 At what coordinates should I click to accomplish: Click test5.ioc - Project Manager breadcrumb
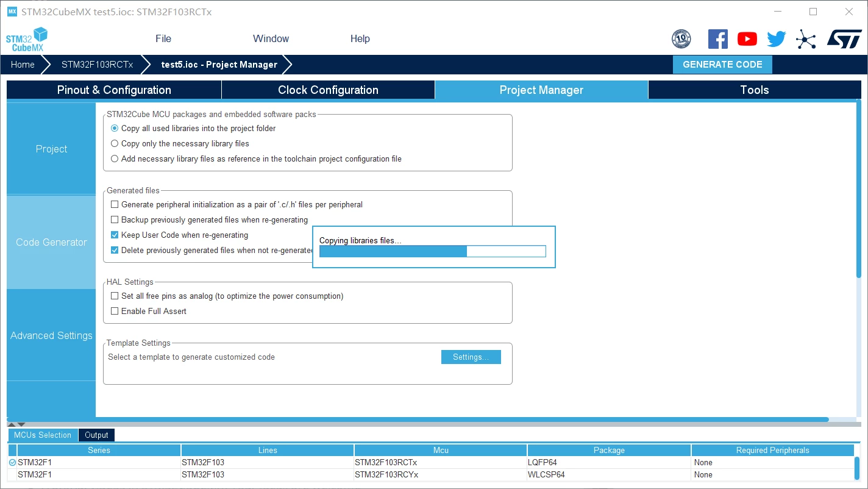pyautogui.click(x=219, y=65)
